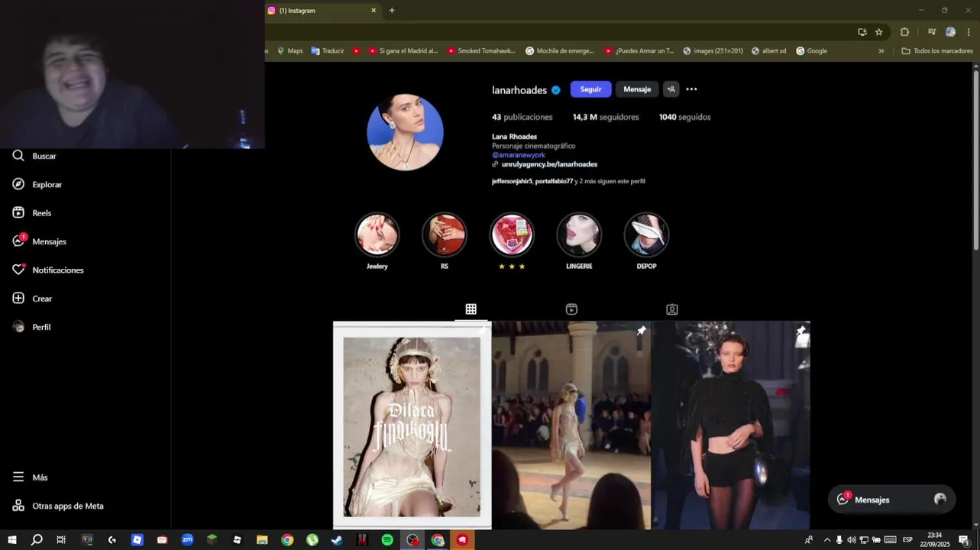The height and width of the screenshot is (550, 980).
Task: Switch to the tagged posts tab
Action: point(672,309)
